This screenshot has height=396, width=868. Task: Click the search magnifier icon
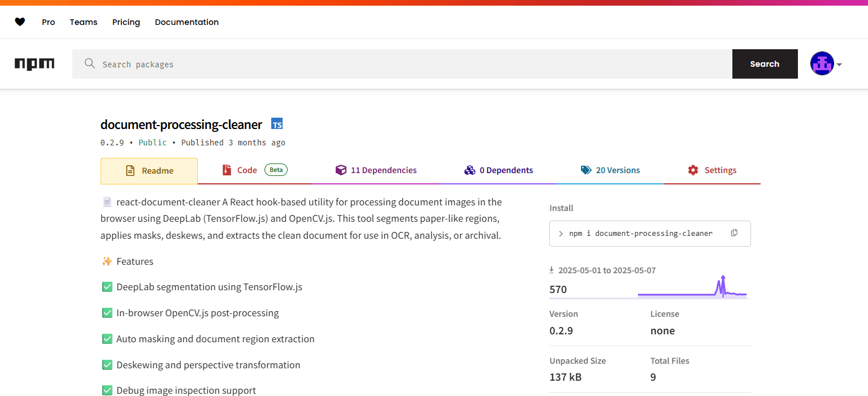89,63
